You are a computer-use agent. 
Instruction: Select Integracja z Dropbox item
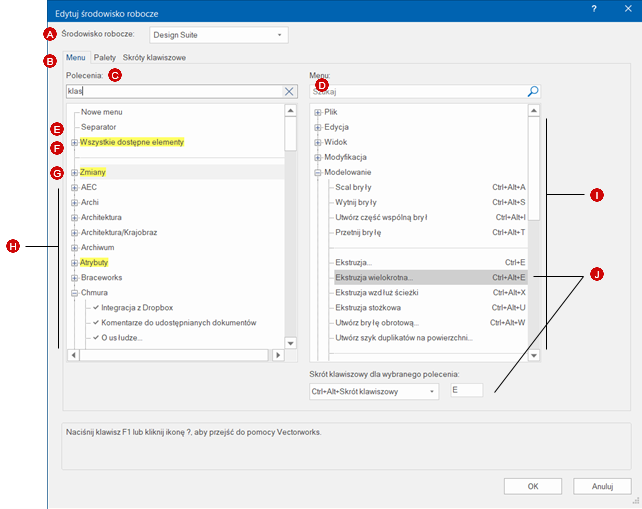pyautogui.click(x=143, y=308)
